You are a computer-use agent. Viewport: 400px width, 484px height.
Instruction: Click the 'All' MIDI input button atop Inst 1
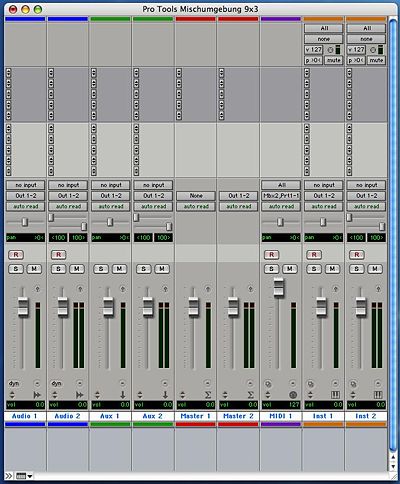point(324,28)
